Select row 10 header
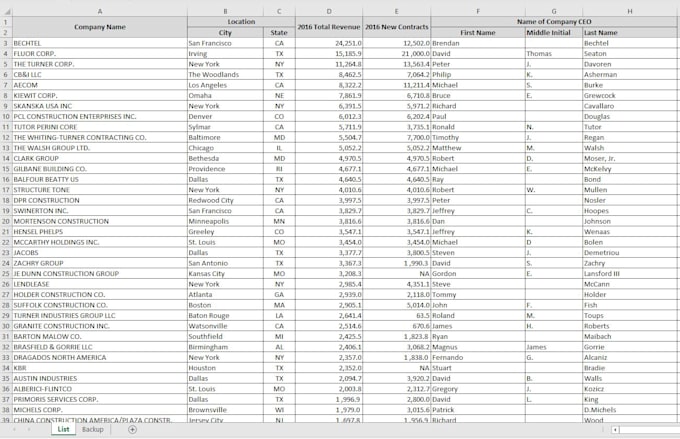 (6, 117)
